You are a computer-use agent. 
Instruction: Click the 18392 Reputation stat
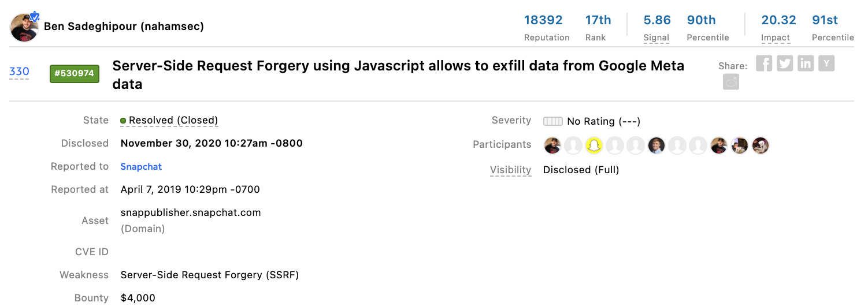click(543, 20)
